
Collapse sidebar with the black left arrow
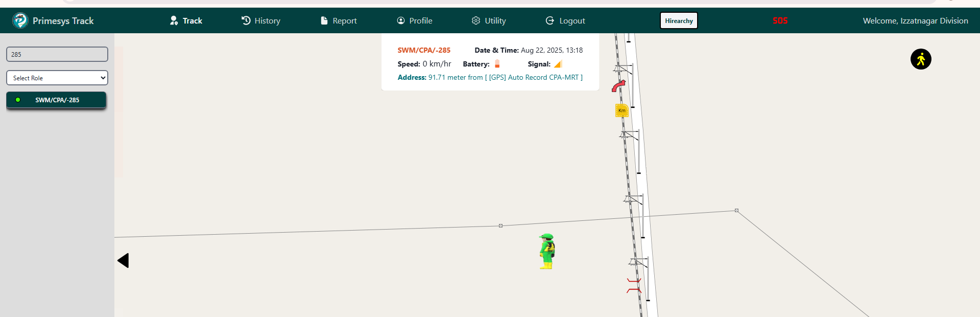pos(123,261)
